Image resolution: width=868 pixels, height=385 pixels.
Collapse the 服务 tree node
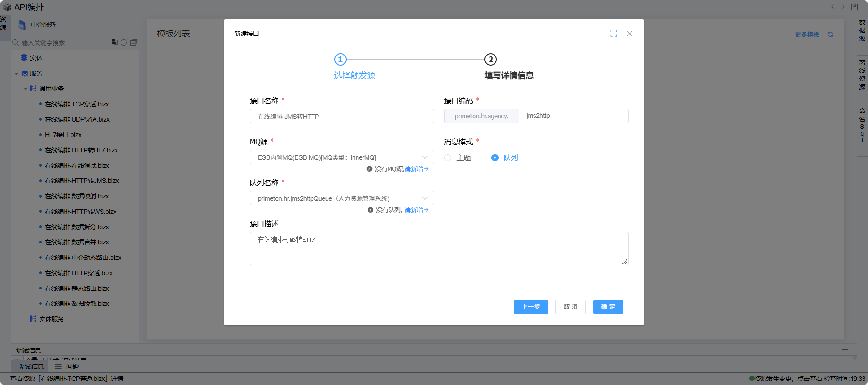click(x=16, y=74)
